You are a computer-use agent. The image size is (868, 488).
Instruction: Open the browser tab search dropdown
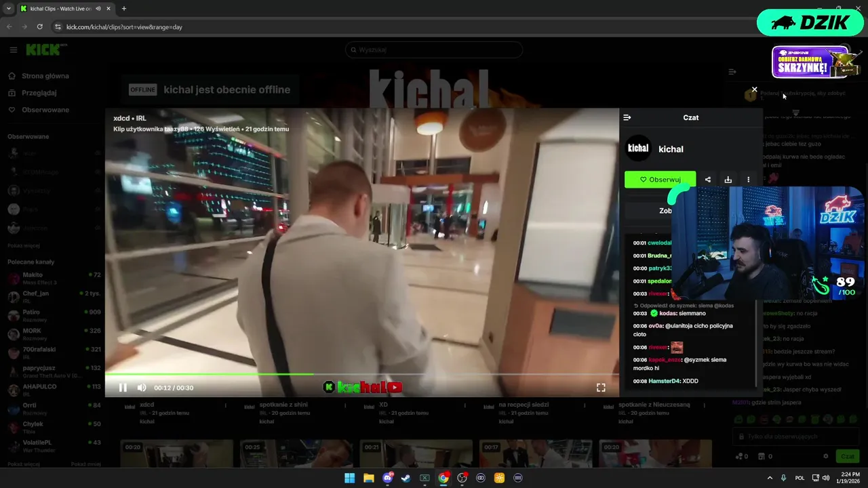point(9,9)
